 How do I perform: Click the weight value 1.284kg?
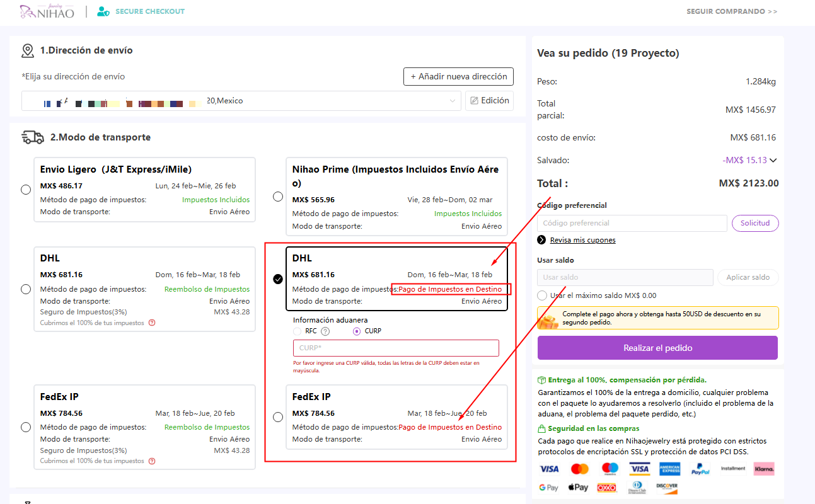[761, 82]
